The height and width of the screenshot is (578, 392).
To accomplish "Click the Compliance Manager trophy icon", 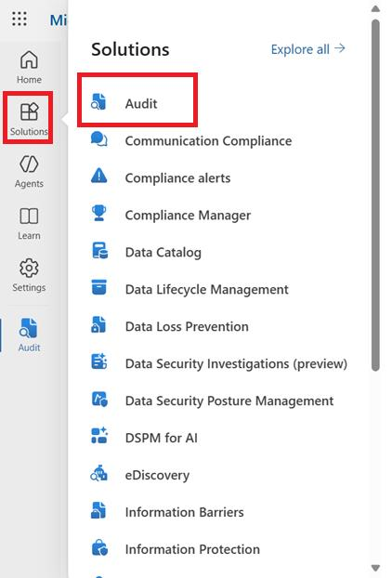I will [98, 213].
